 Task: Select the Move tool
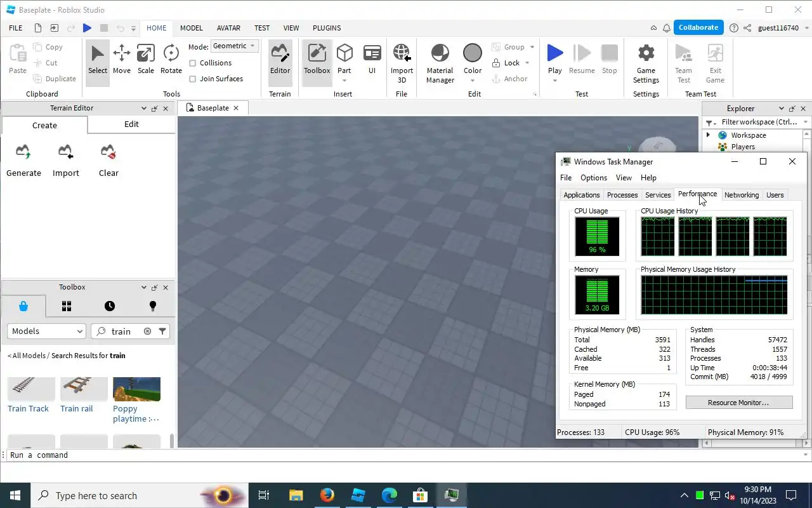(x=121, y=60)
